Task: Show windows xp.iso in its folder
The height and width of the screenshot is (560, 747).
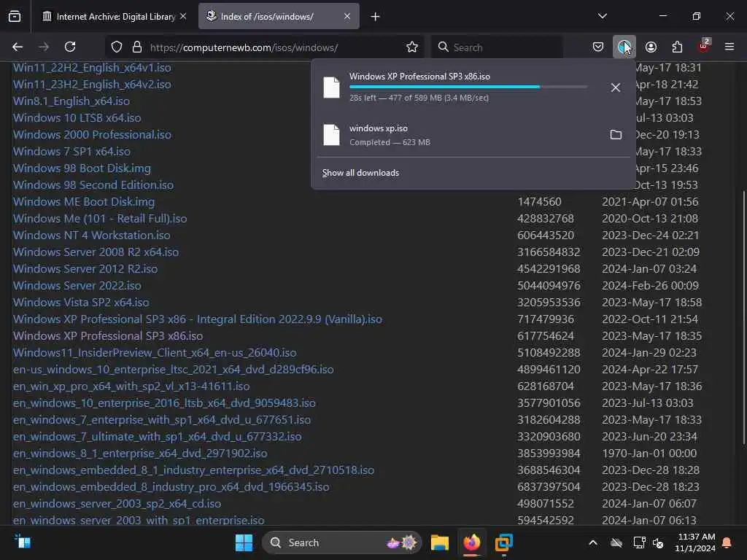Action: [616, 135]
